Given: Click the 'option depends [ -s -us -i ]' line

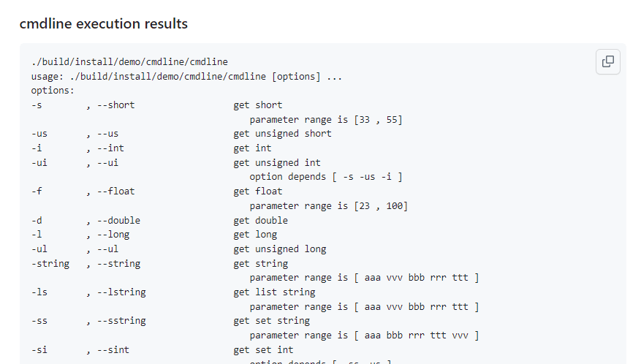Looking at the screenshot, I should [326, 177].
